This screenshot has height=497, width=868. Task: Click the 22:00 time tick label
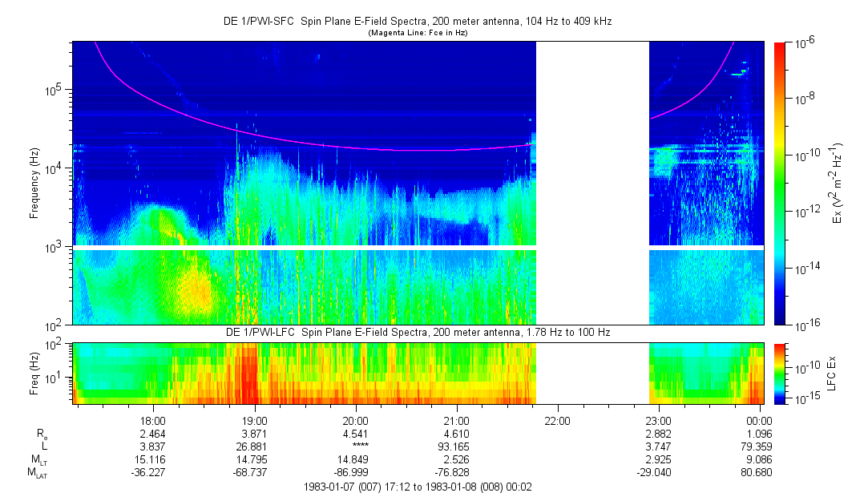click(x=557, y=420)
